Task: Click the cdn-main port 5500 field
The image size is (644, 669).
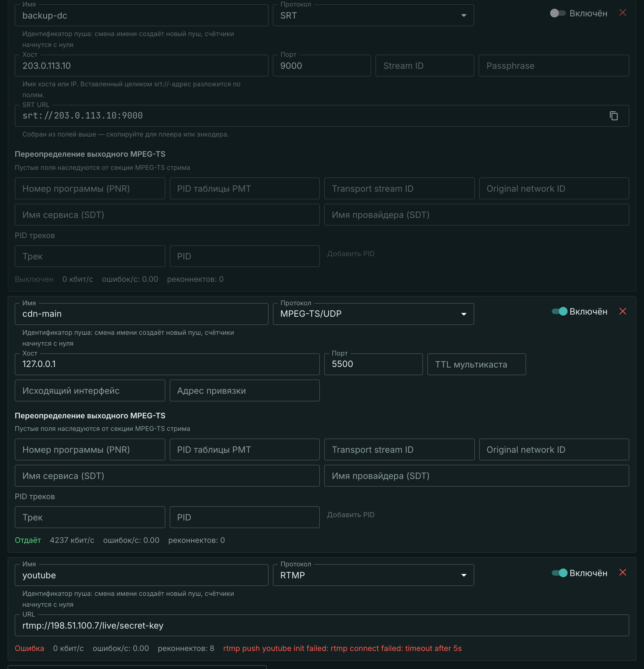Action: [373, 364]
